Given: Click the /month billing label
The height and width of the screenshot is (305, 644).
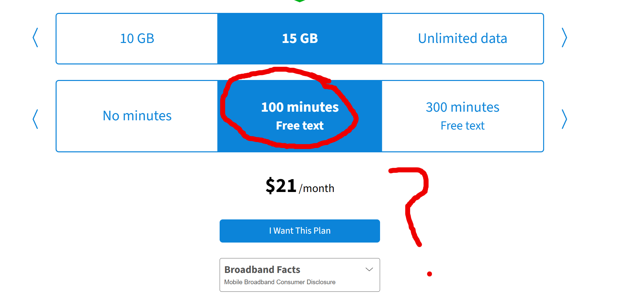Looking at the screenshot, I should pyautogui.click(x=317, y=188).
